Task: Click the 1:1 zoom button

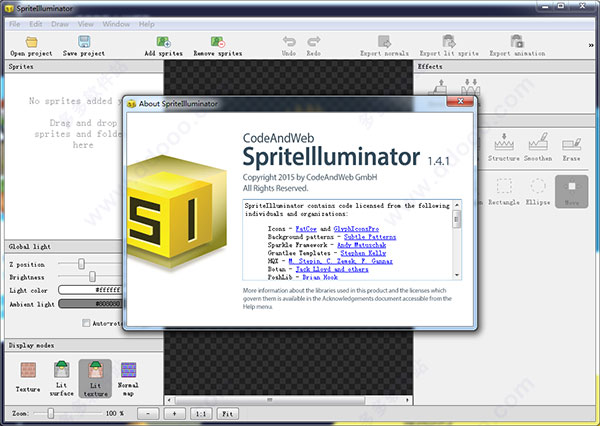Action: pos(201,413)
